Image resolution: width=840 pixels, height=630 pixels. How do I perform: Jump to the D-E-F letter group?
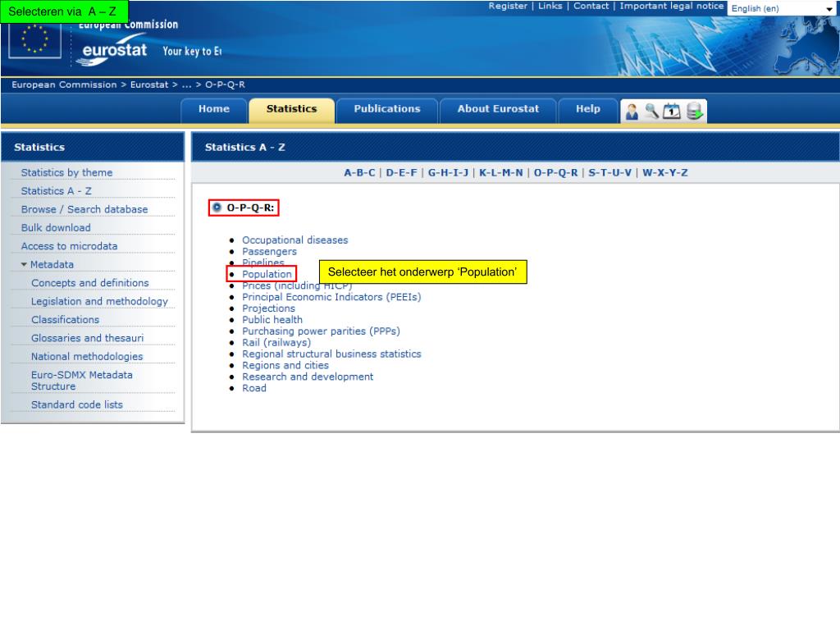(401, 172)
